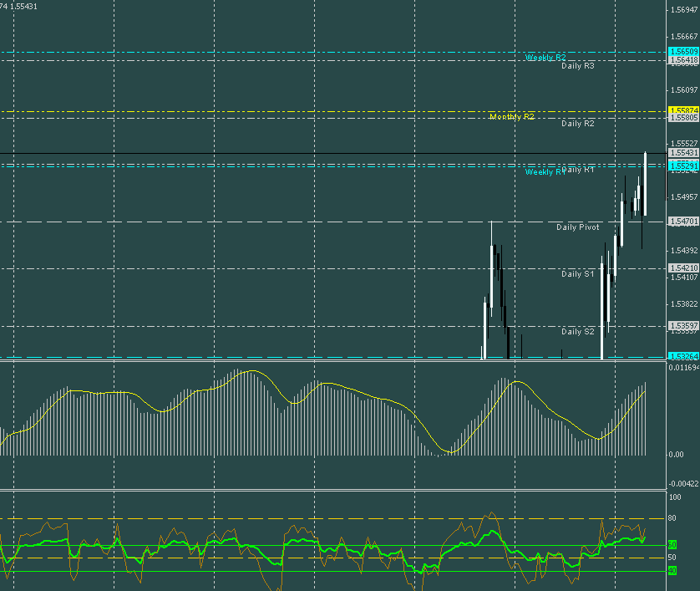Image resolution: width=700 pixels, height=591 pixels.
Task: Select the 1.56509 cyan price tag
Action: click(683, 51)
